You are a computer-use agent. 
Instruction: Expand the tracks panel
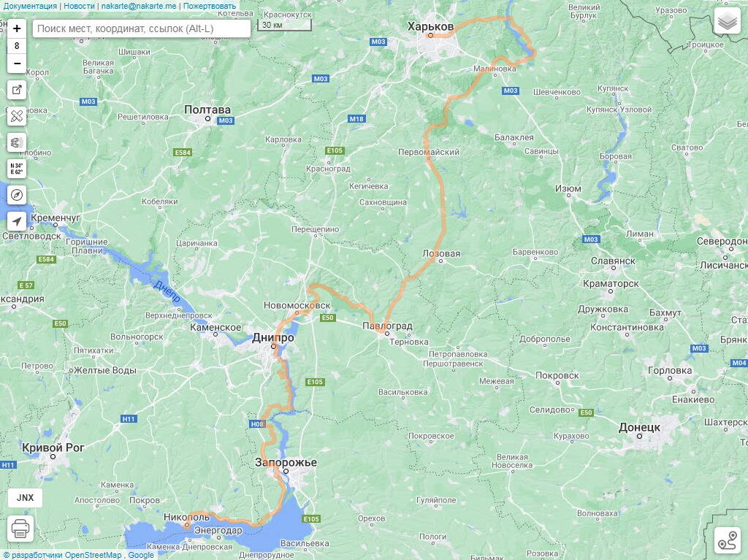[x=727, y=540]
